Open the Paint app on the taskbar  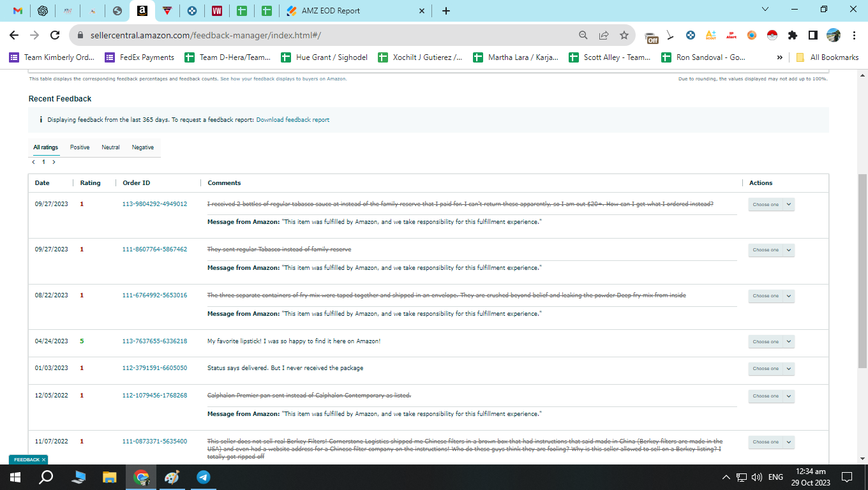tap(172, 477)
